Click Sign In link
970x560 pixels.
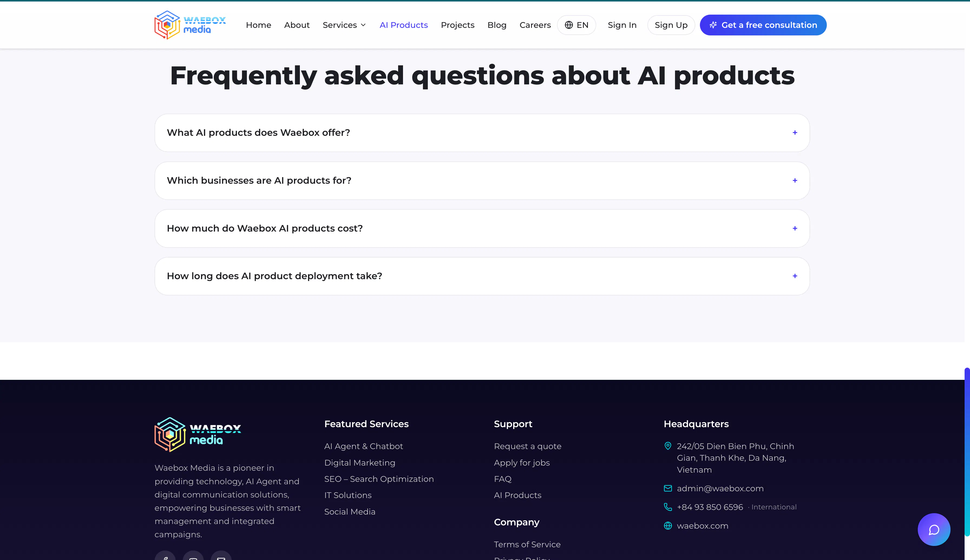coord(622,25)
